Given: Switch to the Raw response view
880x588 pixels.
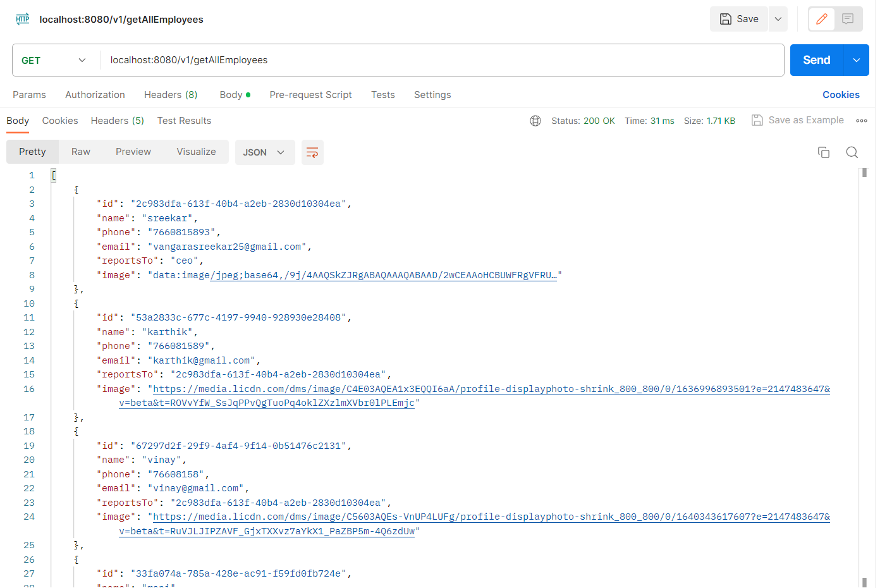Looking at the screenshot, I should coord(80,152).
